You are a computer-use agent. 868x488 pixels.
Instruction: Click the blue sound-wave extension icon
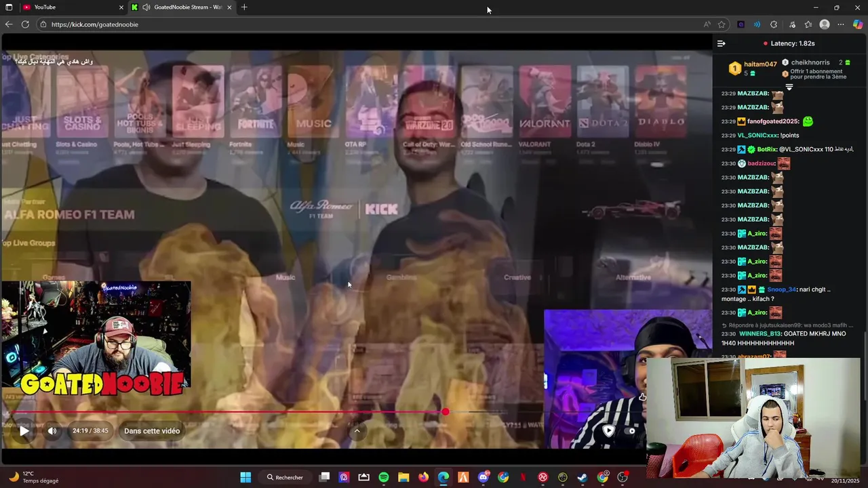point(757,24)
